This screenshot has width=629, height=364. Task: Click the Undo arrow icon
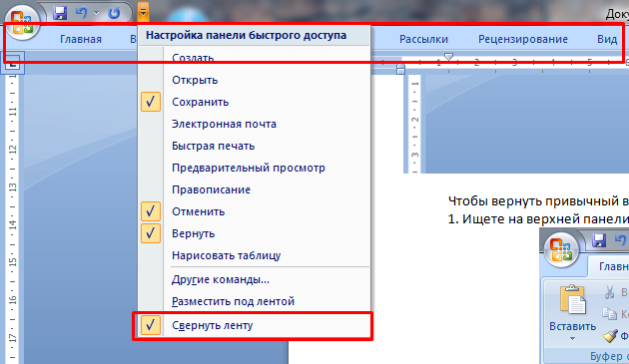pos(82,13)
